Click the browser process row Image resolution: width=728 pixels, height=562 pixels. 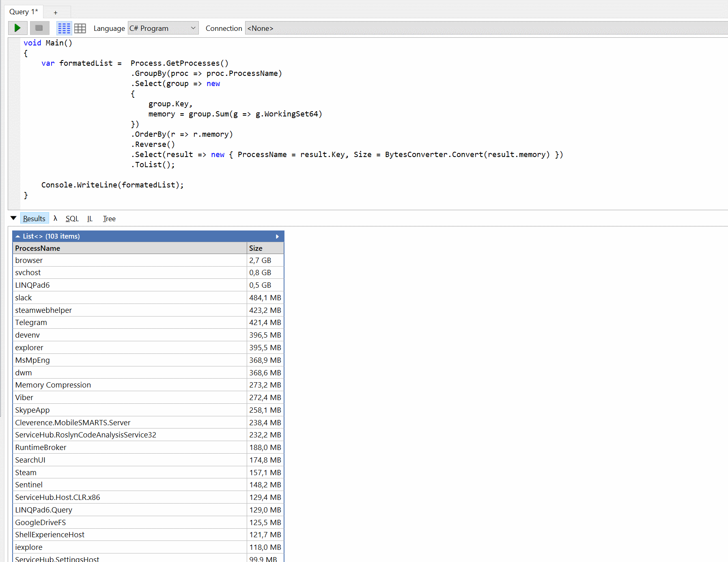[130, 261]
